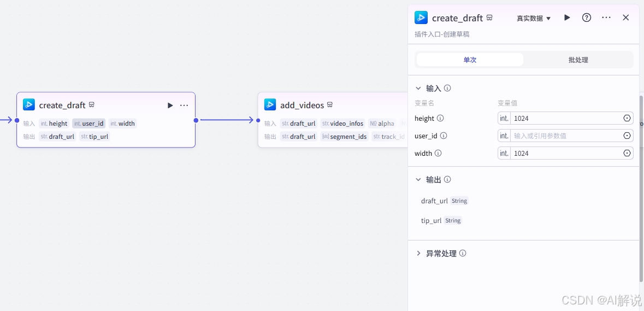Screen dimensions: 644x311
Task: Open reference selector for the width value
Action: (x=627, y=153)
